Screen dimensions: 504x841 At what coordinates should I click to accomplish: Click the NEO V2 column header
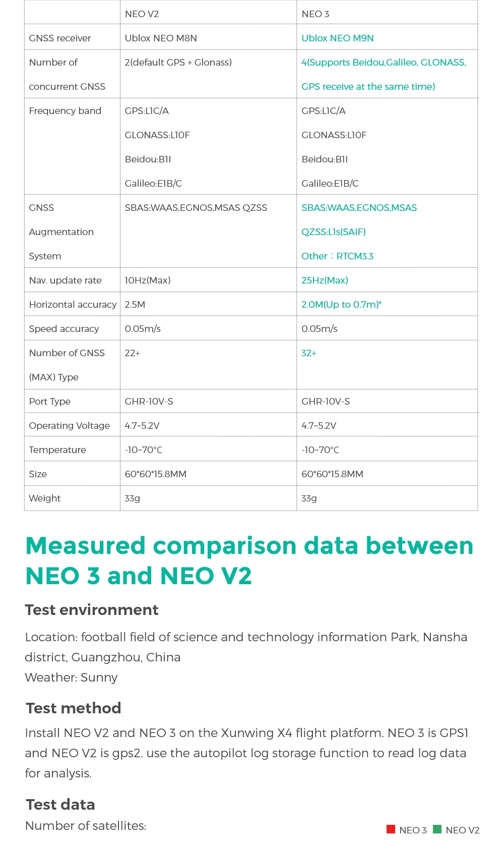coord(142,14)
